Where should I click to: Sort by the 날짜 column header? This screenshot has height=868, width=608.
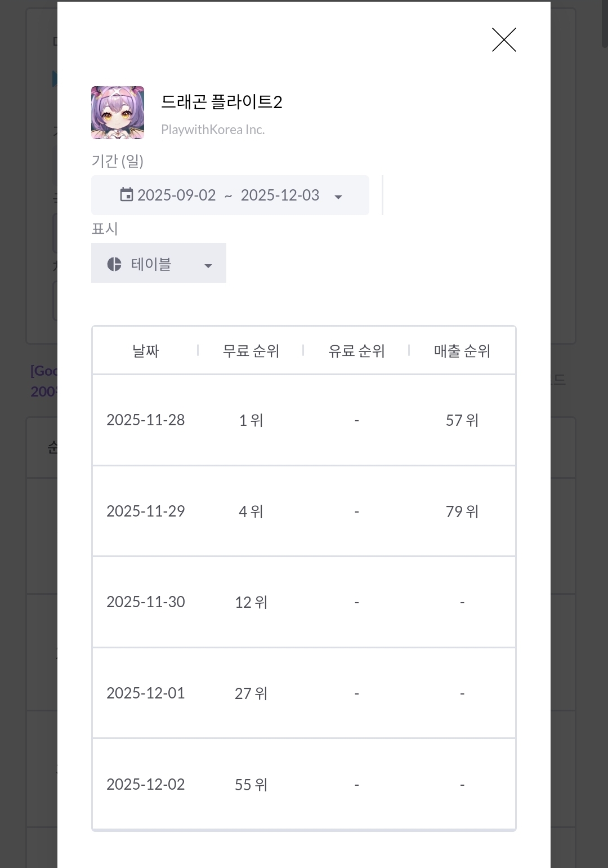click(x=146, y=351)
